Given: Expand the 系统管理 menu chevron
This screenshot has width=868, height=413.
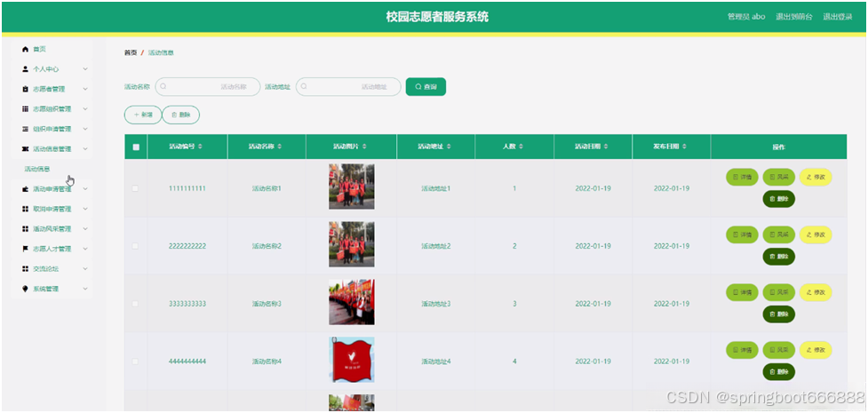Looking at the screenshot, I should [x=85, y=289].
